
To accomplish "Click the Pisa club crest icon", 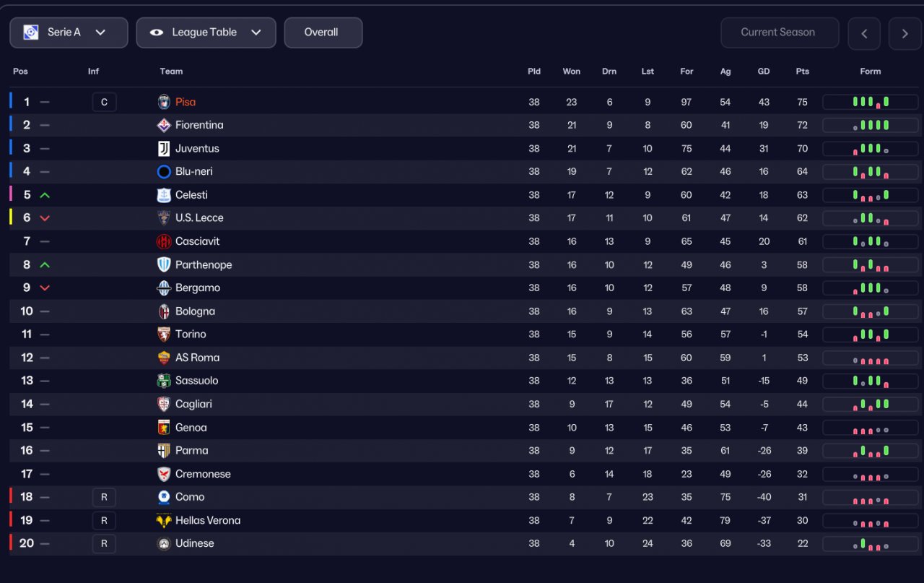I will point(164,102).
